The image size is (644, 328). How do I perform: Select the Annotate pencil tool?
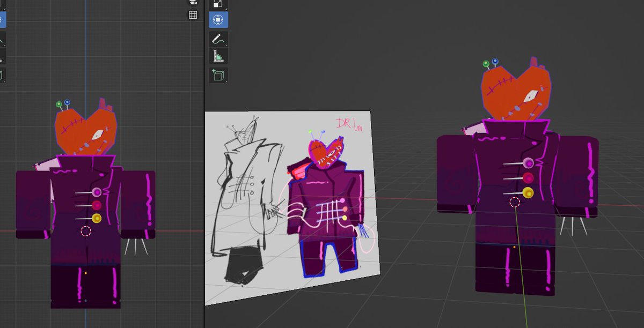point(218,39)
